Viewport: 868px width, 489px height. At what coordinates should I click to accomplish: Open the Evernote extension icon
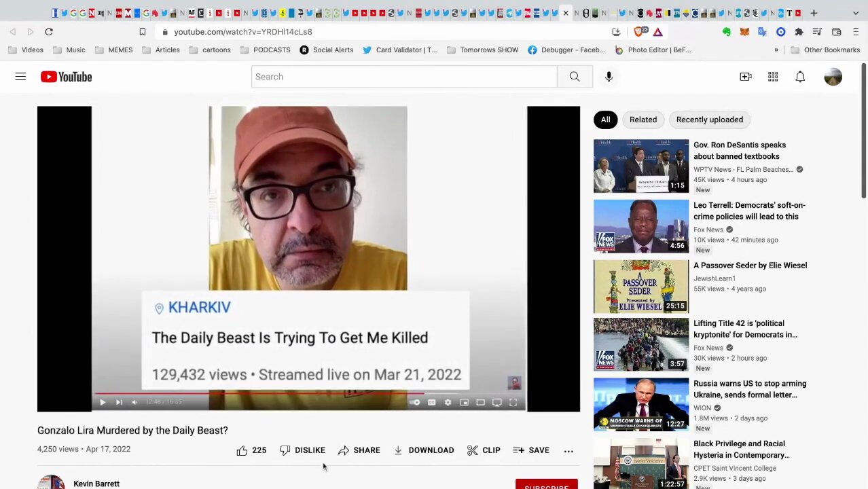click(x=727, y=32)
